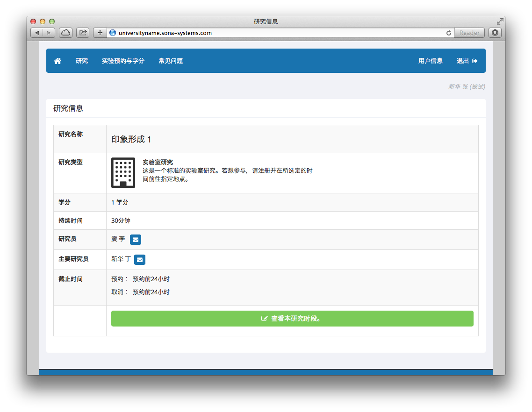Go forward with browser forward arrow
Image resolution: width=532 pixels, height=412 pixels.
pos(49,33)
